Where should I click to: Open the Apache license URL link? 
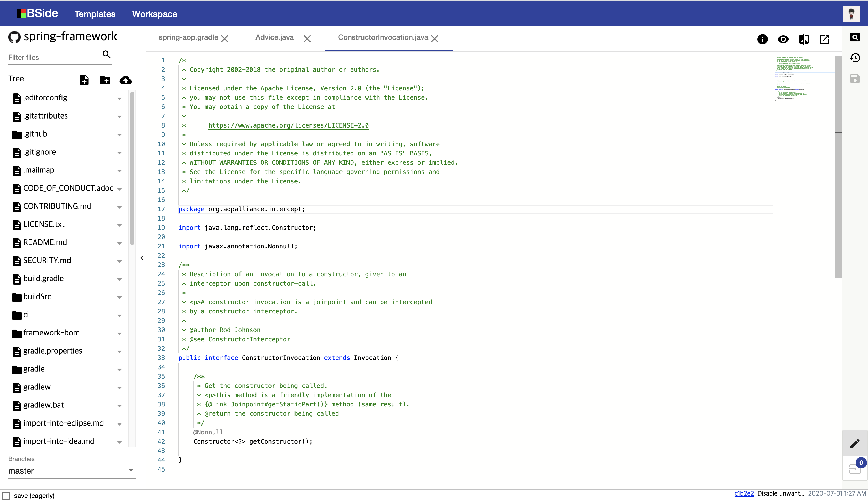pyautogui.click(x=288, y=125)
